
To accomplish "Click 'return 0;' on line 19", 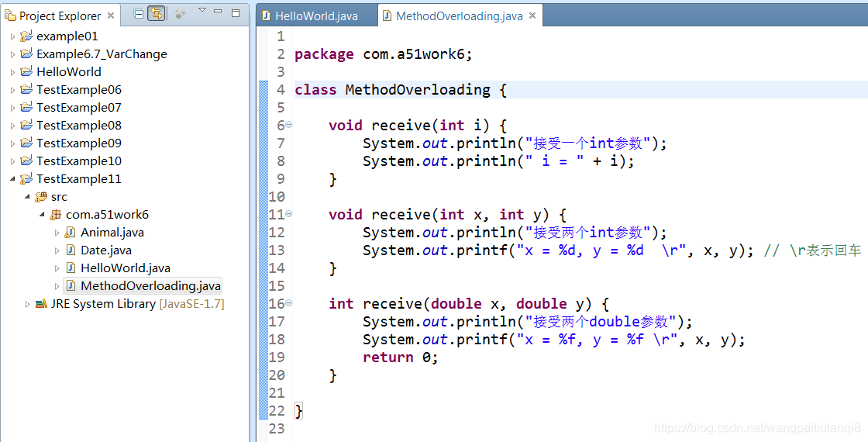I will pyautogui.click(x=400, y=357).
